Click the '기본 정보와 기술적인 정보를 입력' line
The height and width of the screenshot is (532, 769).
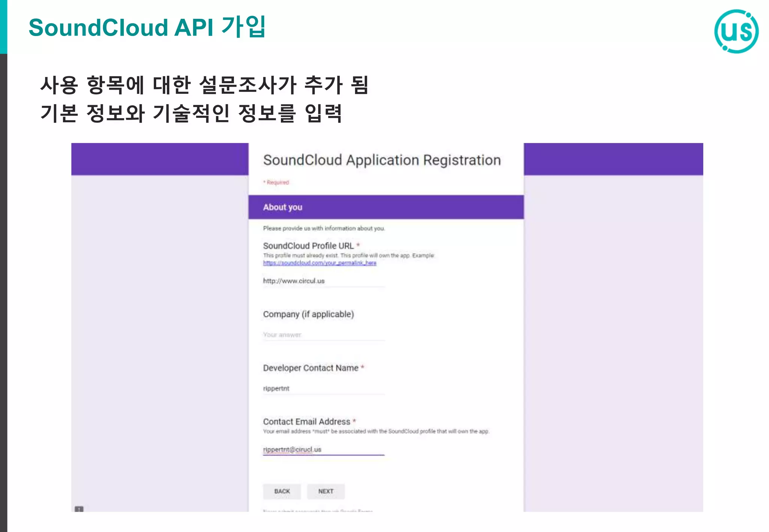click(191, 113)
